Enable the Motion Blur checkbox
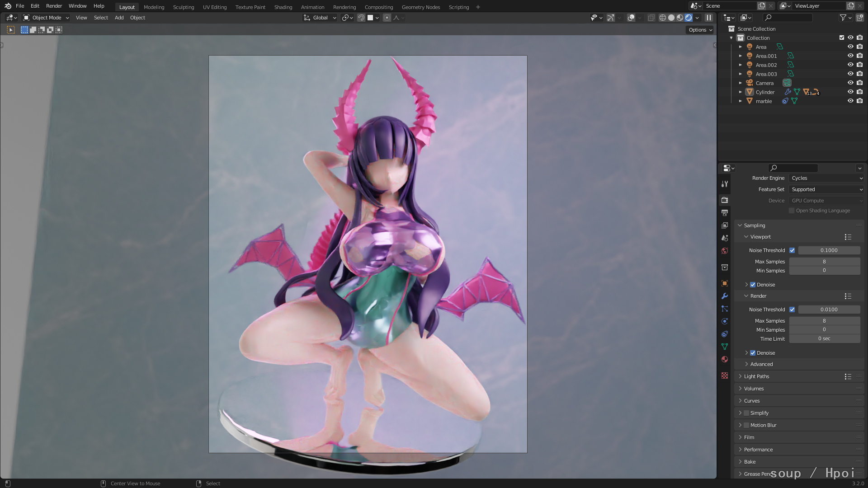Image resolution: width=868 pixels, height=488 pixels. click(746, 425)
